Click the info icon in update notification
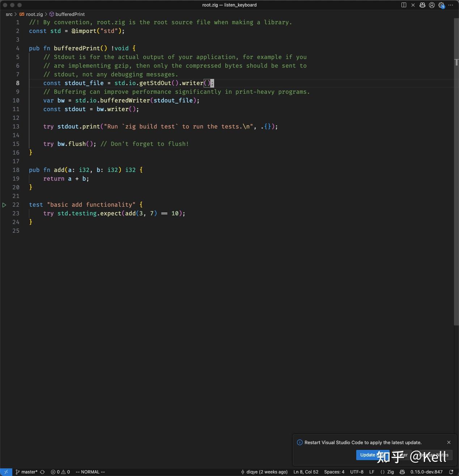 tap(299, 442)
